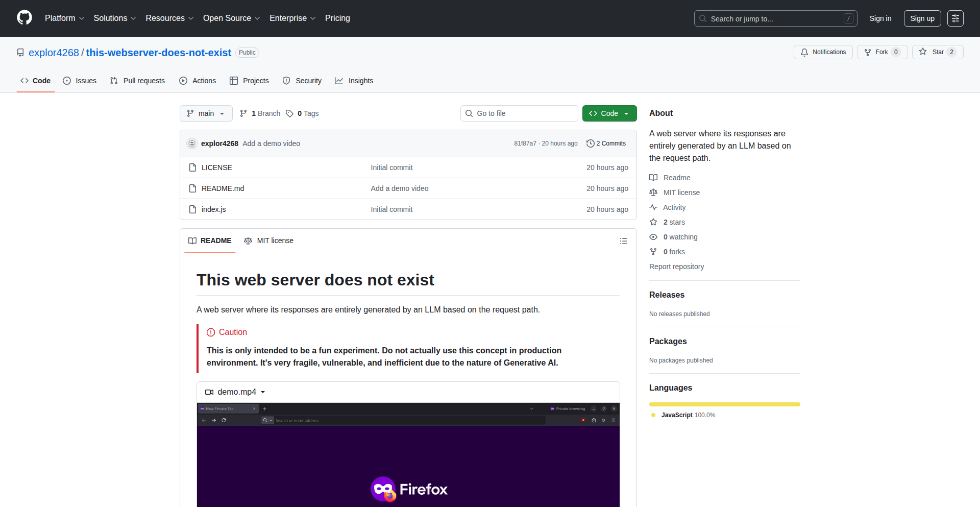Open the appearance settings icon button
980x507 pixels.
click(955, 18)
